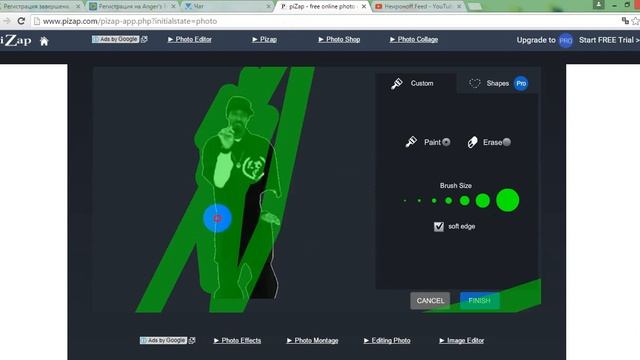This screenshot has width=640, height=360.
Task: Switch to the third chat browser tab
Action: point(227,6)
